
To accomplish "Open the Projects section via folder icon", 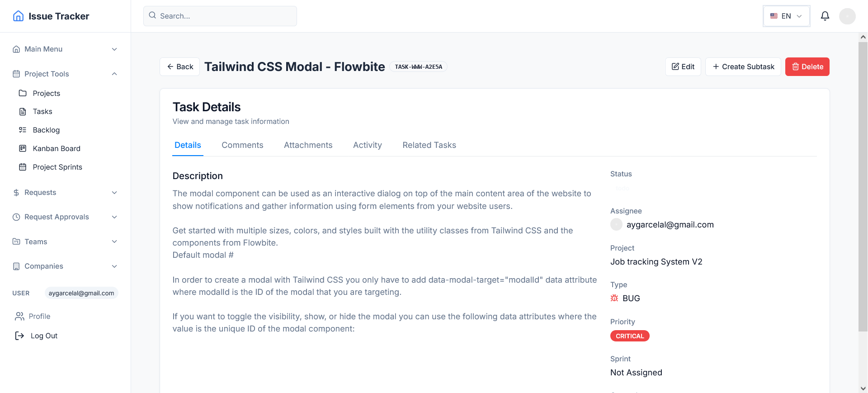I will pyautogui.click(x=24, y=93).
